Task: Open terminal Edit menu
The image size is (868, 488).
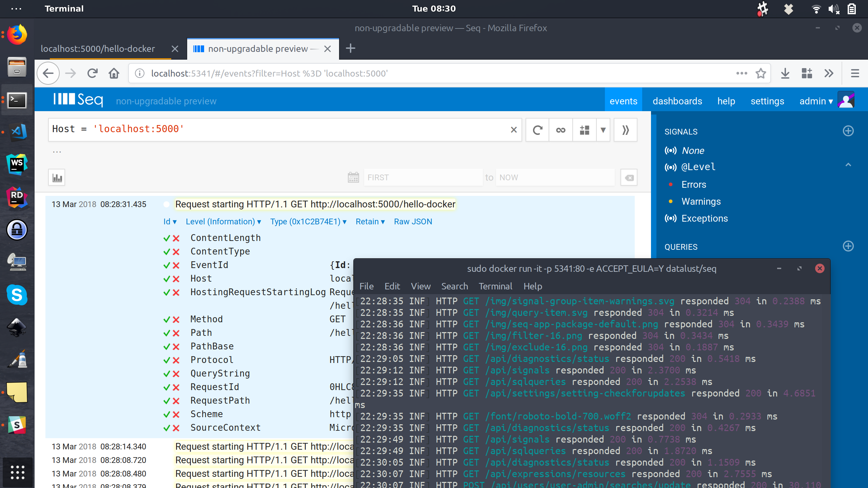Action: [x=392, y=286]
